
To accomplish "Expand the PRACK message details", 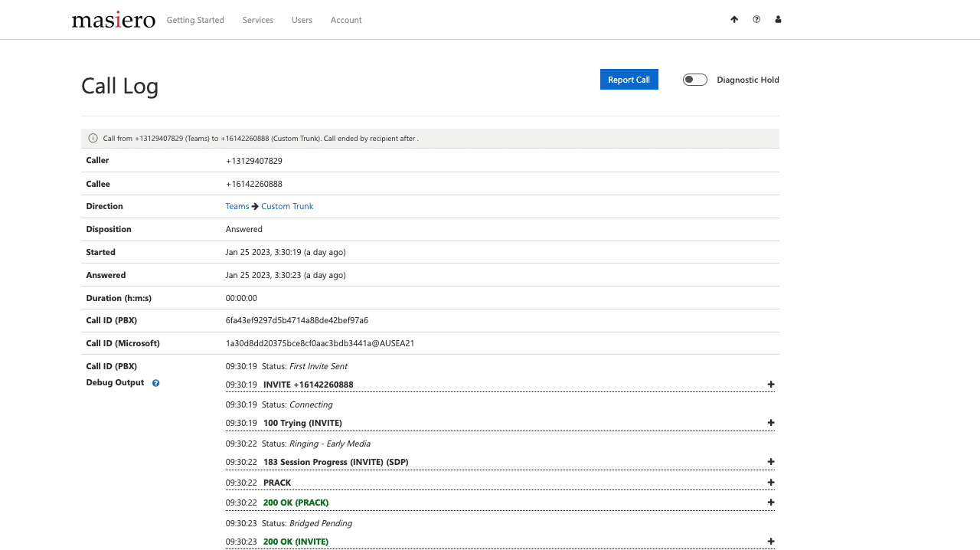I will pyautogui.click(x=770, y=483).
